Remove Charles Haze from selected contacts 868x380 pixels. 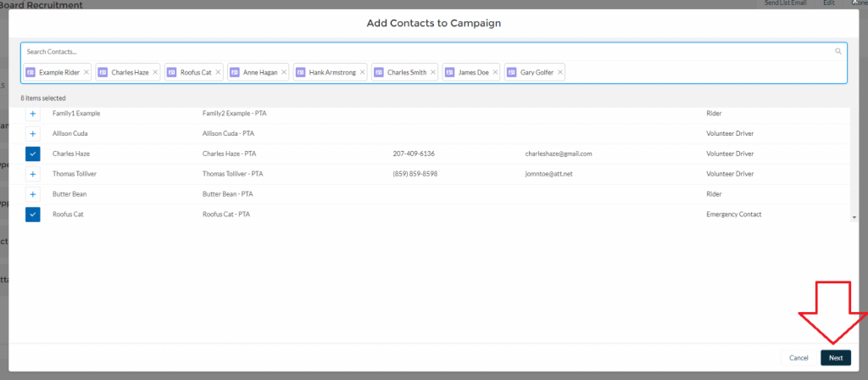coord(156,73)
